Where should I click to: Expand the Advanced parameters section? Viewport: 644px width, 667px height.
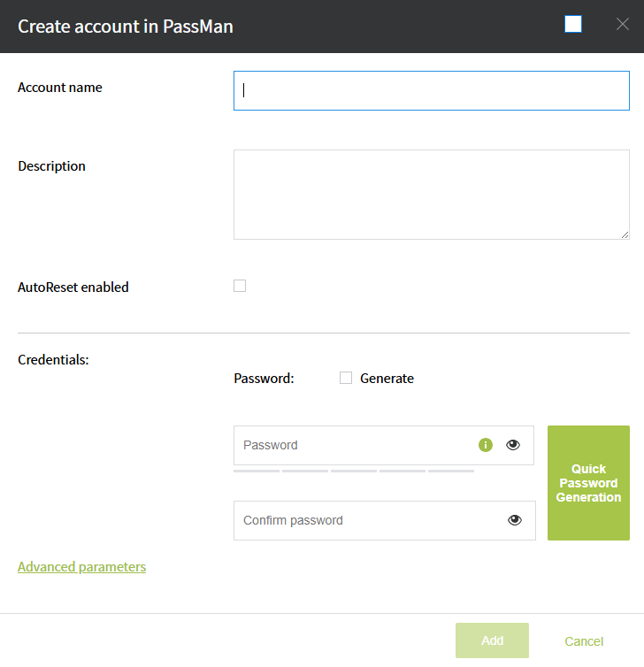81,567
